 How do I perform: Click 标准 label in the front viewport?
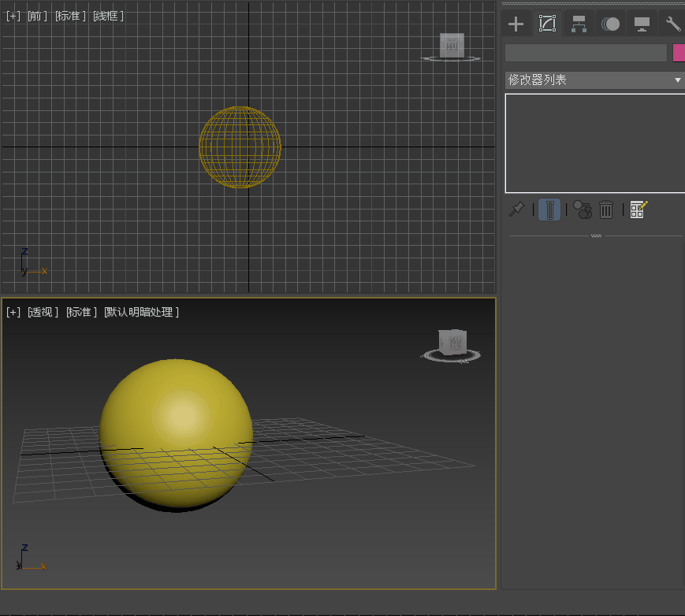(69, 16)
